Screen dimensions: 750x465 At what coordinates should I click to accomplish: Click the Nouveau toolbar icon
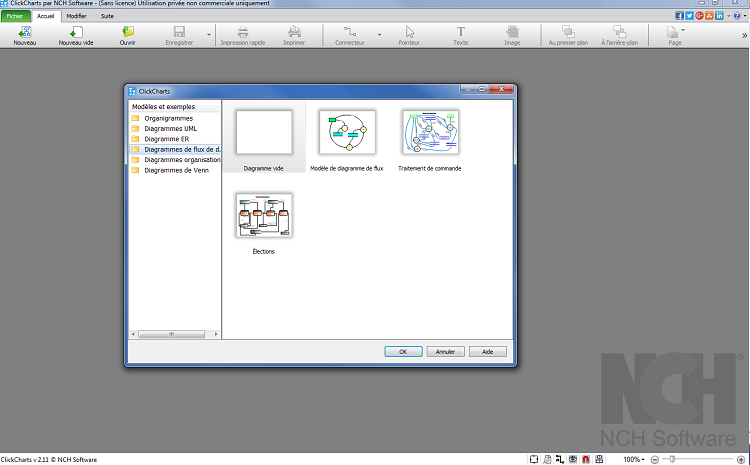25,32
